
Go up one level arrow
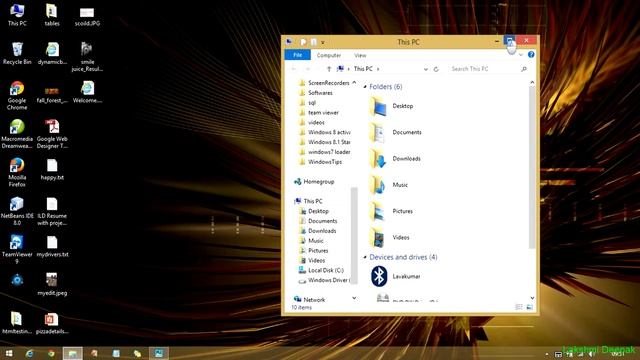[329, 69]
